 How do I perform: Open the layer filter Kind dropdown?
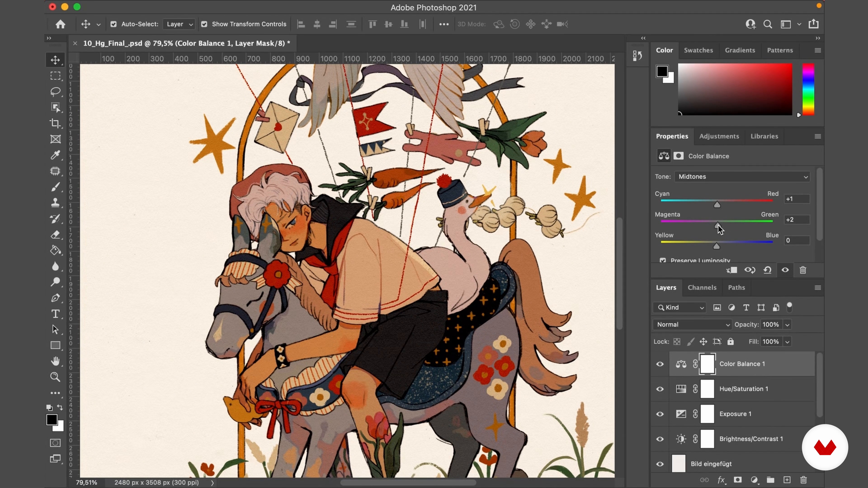(679, 307)
